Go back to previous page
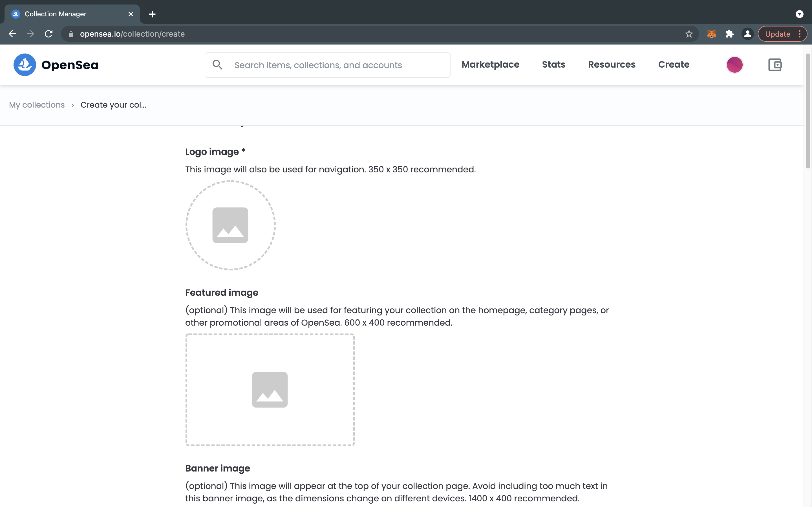 click(12, 34)
